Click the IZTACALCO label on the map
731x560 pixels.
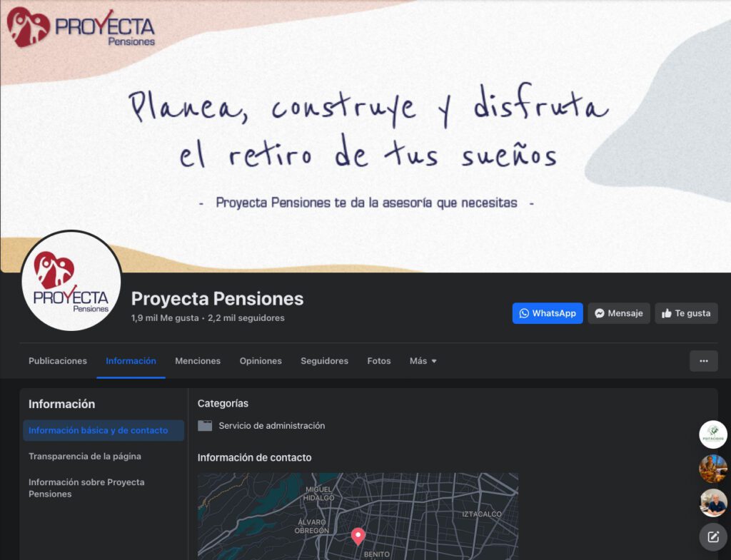[x=482, y=514]
